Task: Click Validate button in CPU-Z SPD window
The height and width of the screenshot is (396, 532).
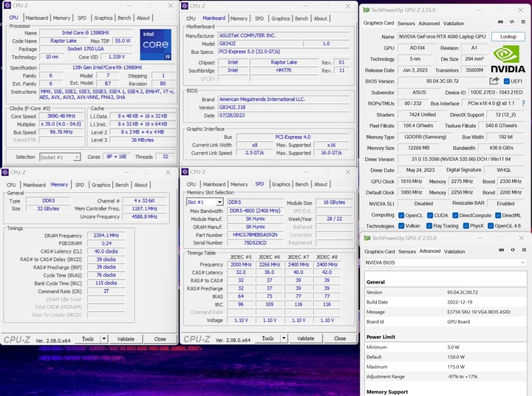Action: [x=305, y=338]
